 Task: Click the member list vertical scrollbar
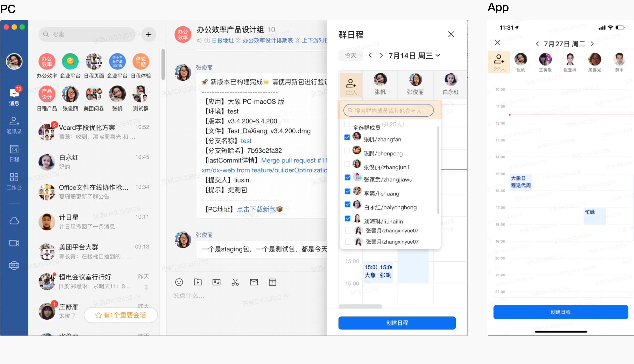438,170
